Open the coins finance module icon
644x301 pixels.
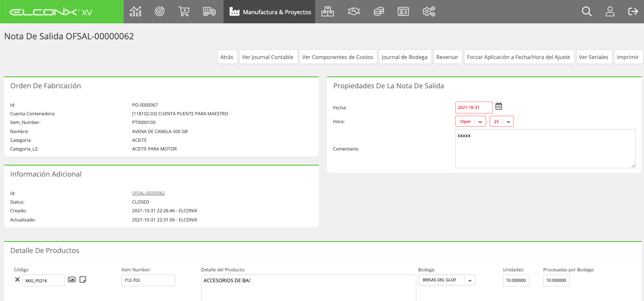(x=378, y=11)
